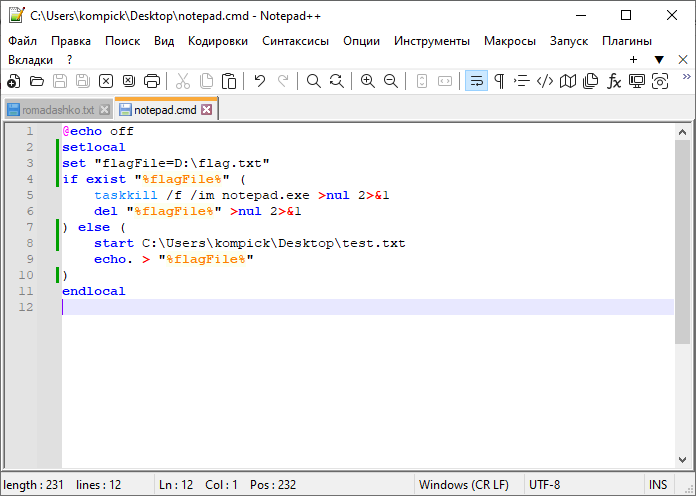
Task: Toggle synchronized horizontal scrolling icon
Action: point(445,81)
